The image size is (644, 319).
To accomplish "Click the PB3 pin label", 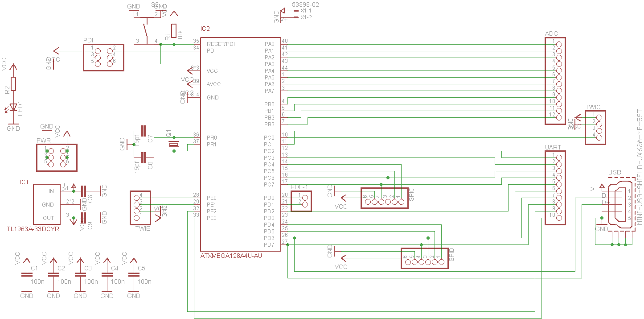I will [269, 124].
